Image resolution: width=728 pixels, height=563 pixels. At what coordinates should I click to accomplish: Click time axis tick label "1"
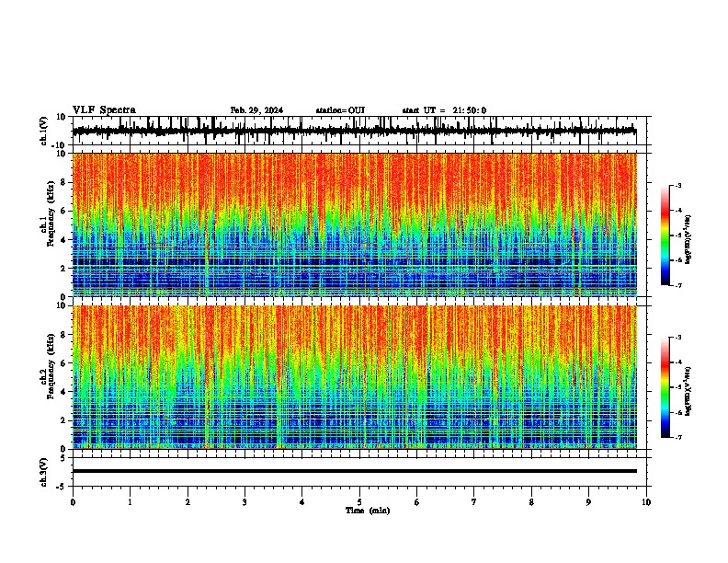point(130,502)
